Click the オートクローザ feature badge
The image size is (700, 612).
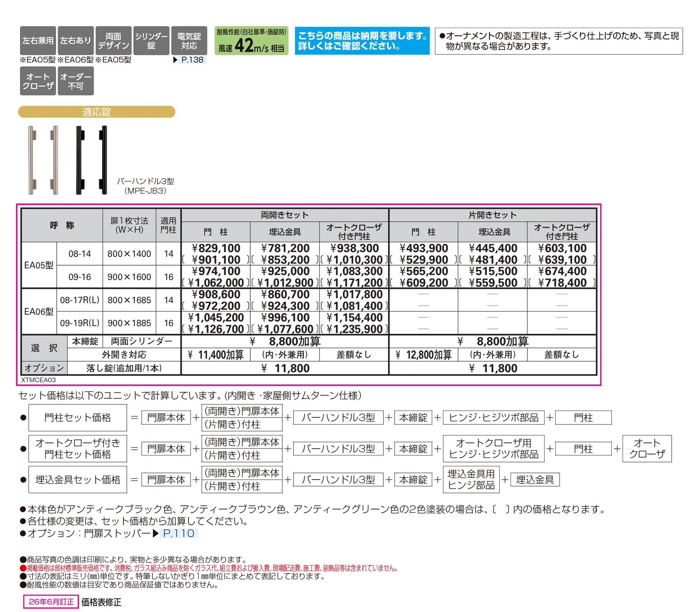coord(38,81)
